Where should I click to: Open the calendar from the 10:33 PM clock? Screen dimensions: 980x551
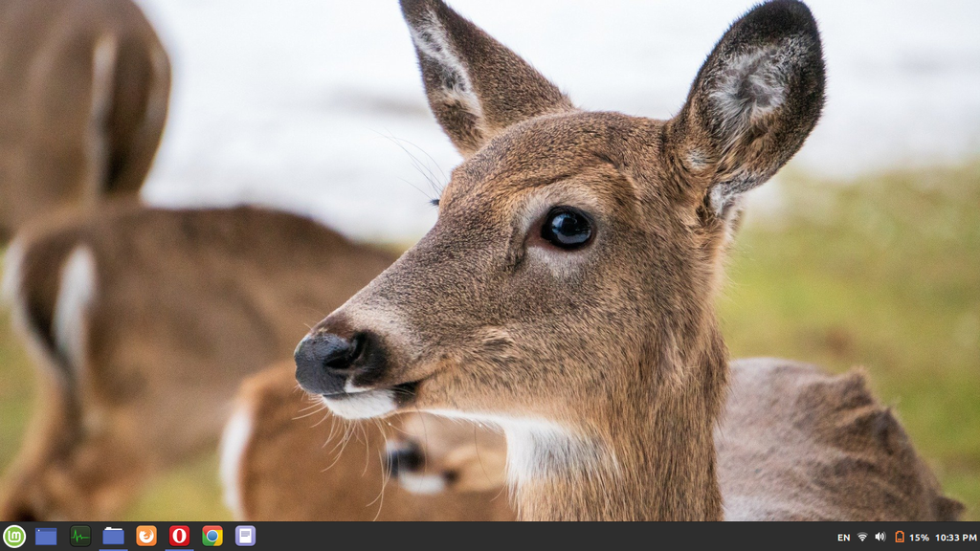coord(956,538)
